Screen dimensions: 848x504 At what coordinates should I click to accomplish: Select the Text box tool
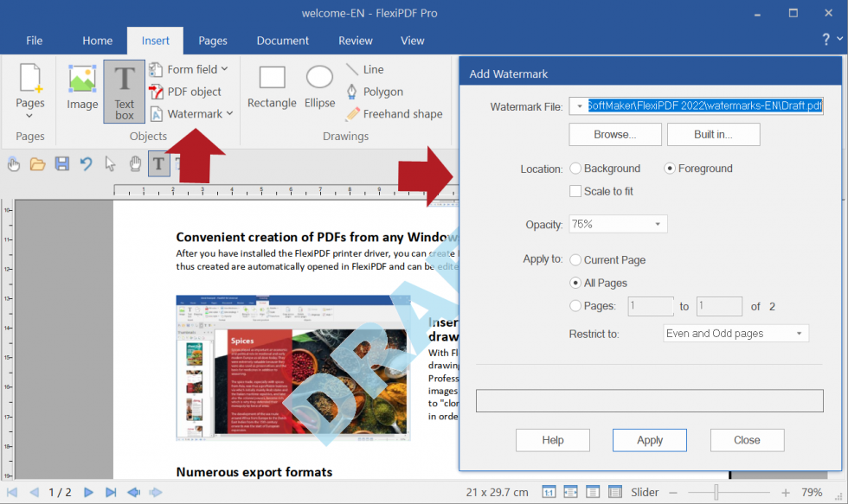tap(124, 90)
